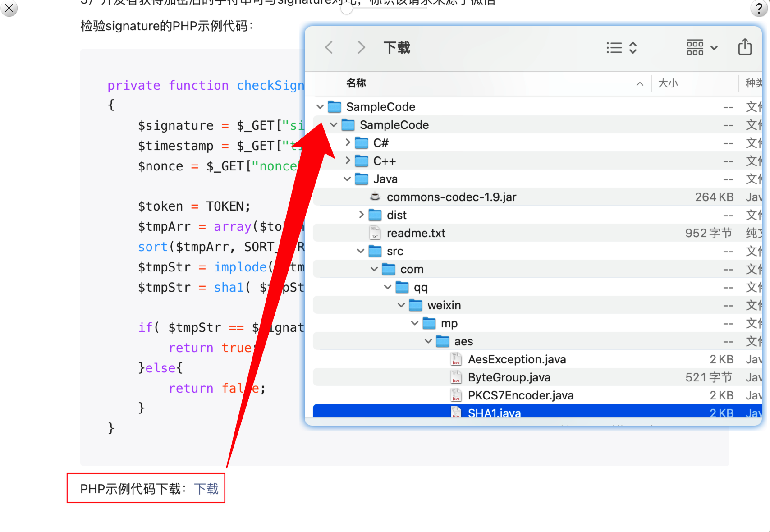The height and width of the screenshot is (532, 770).
Task: Click the $token = TOKEN; code line
Action: [194, 206]
